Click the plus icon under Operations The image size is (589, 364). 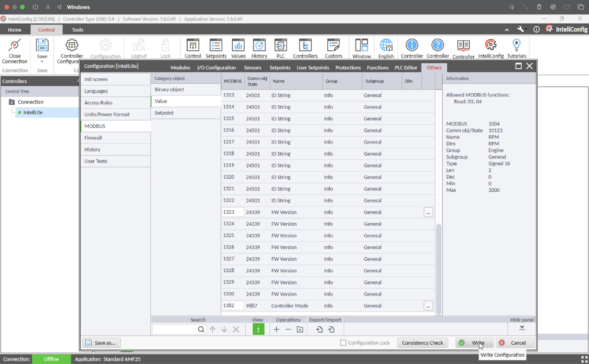click(x=276, y=329)
